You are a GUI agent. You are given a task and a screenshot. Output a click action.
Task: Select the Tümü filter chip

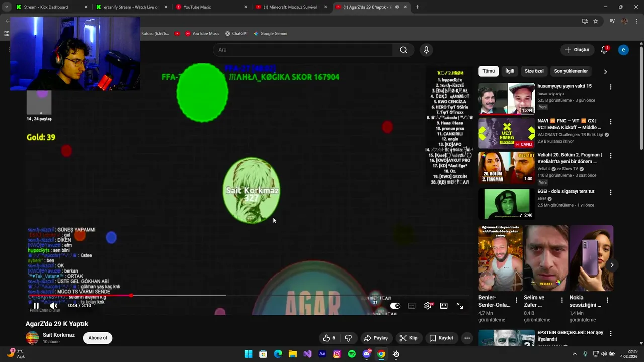[489, 71]
